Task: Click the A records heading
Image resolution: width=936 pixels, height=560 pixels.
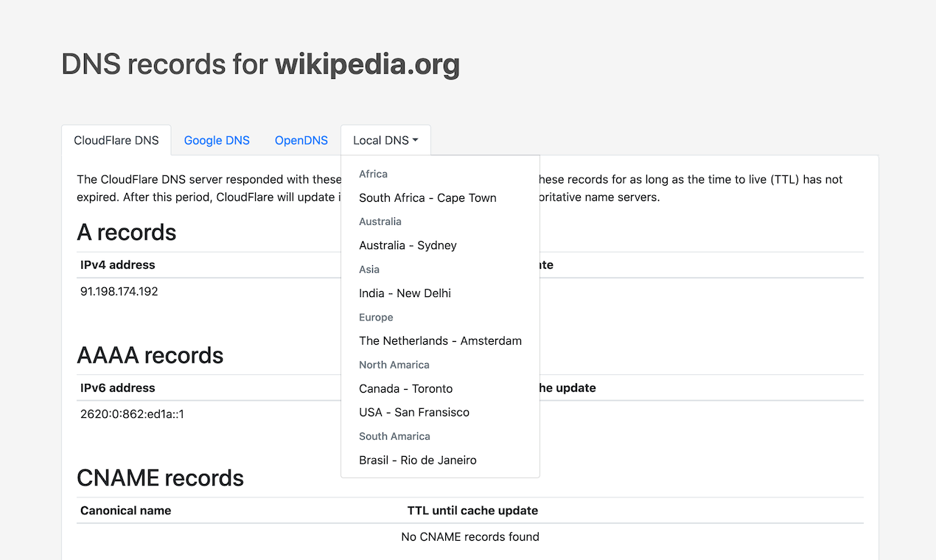Action: 127,232
